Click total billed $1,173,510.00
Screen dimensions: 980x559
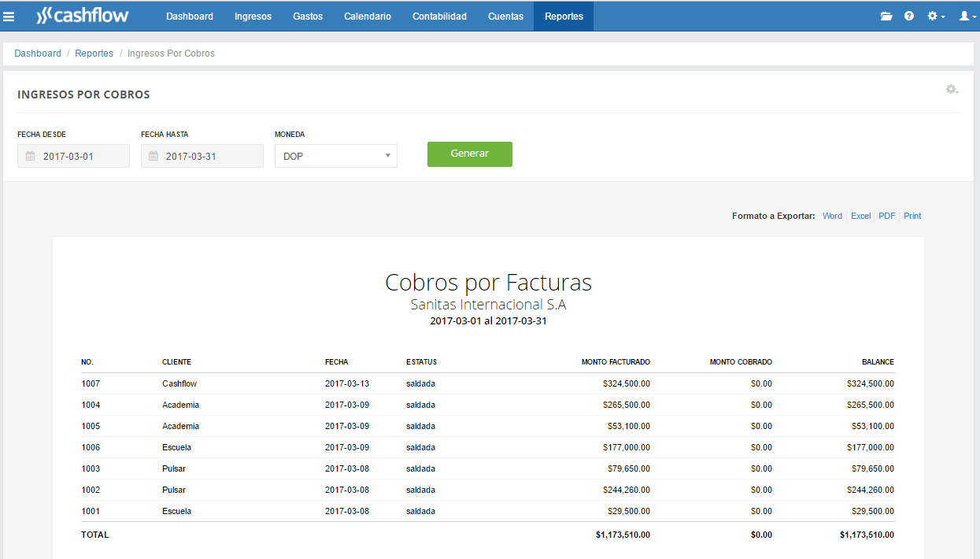tap(623, 535)
